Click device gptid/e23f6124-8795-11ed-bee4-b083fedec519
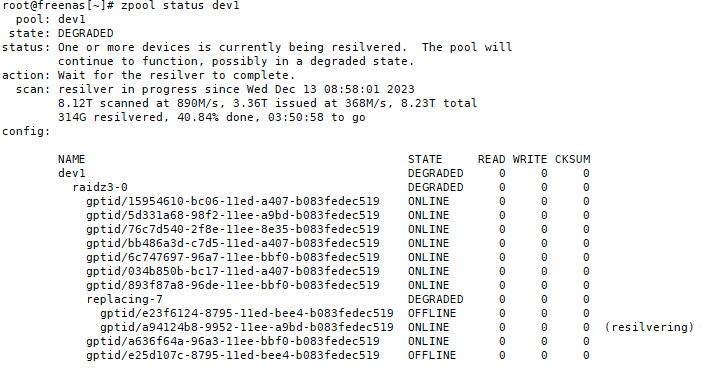The image size is (708, 375). click(x=247, y=314)
